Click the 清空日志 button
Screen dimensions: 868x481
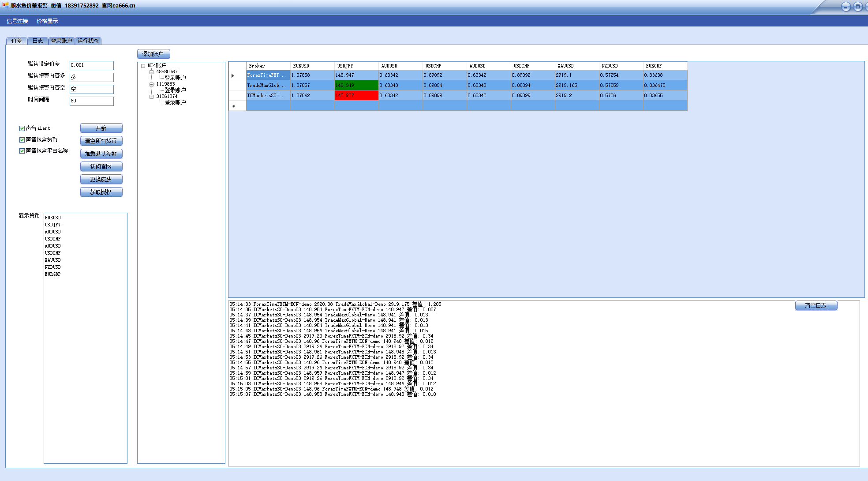(816, 305)
